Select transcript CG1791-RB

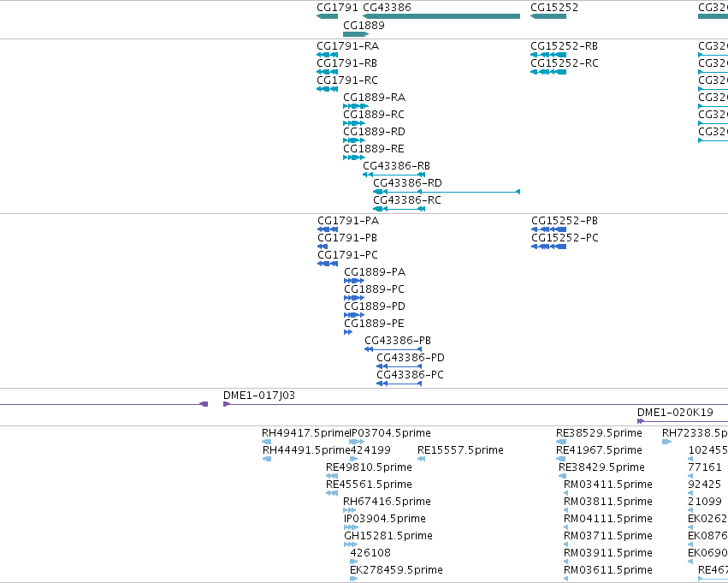click(x=346, y=63)
